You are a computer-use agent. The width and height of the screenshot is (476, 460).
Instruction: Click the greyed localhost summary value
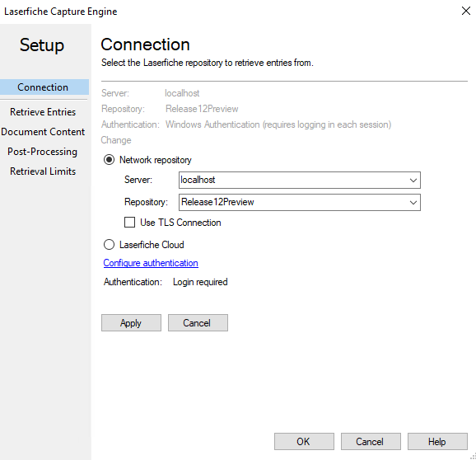182,93
